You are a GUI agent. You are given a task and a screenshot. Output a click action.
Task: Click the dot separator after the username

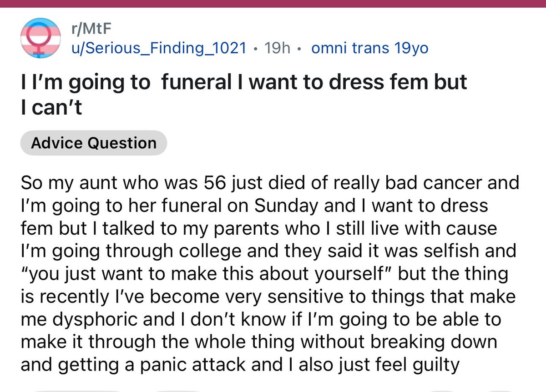pyautogui.click(x=255, y=48)
